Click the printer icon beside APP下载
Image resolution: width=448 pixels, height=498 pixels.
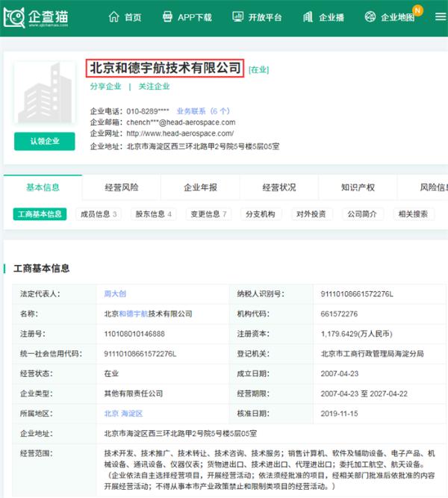pos(167,17)
